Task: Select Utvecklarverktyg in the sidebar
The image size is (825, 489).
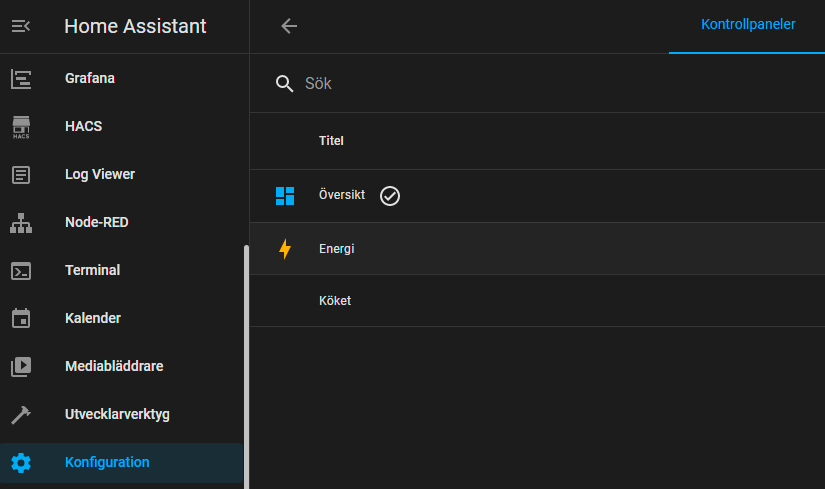Action: [x=122, y=414]
